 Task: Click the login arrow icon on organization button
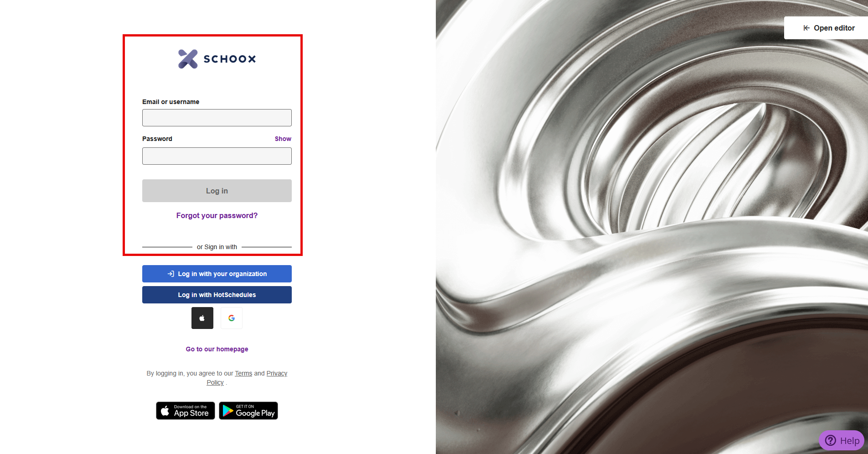pos(171,274)
